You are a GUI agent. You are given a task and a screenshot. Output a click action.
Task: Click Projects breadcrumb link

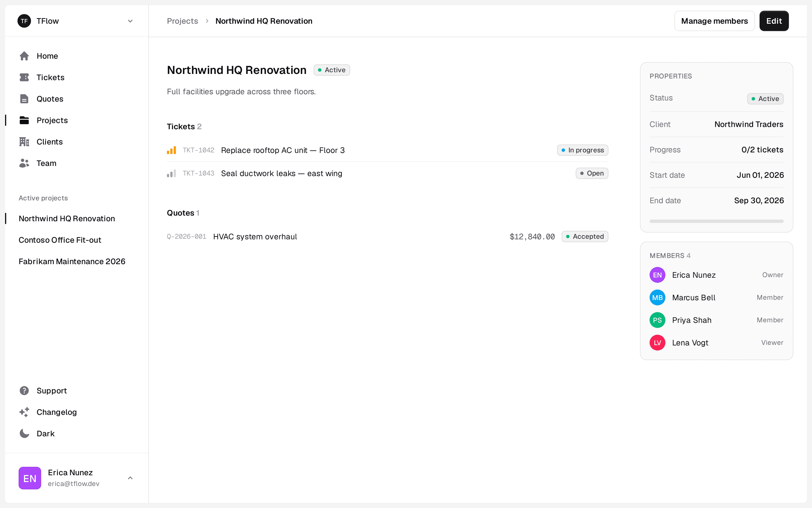pyautogui.click(x=182, y=21)
